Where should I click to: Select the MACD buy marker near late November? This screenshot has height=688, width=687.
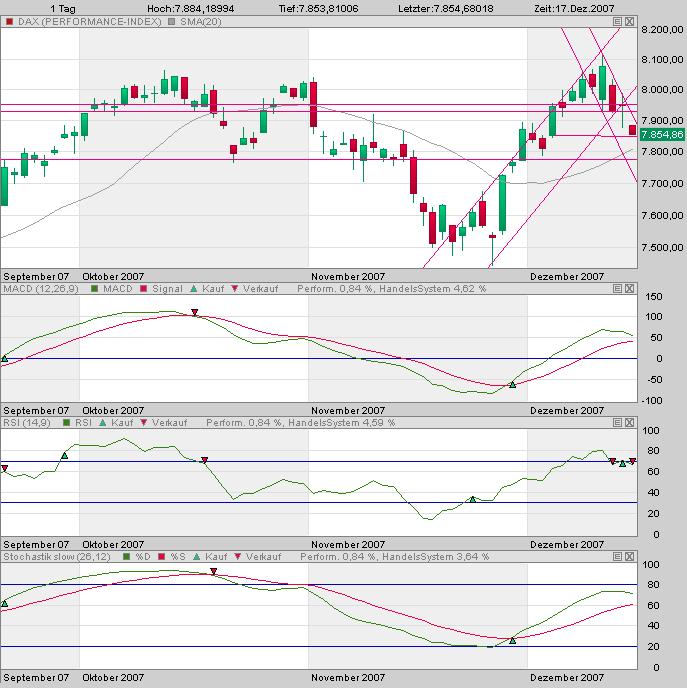coord(512,384)
